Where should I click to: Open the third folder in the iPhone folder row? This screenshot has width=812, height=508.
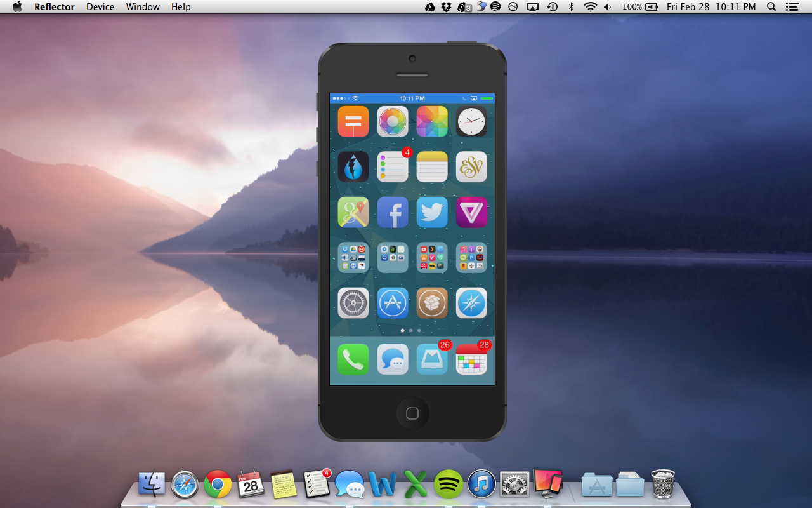(x=432, y=258)
